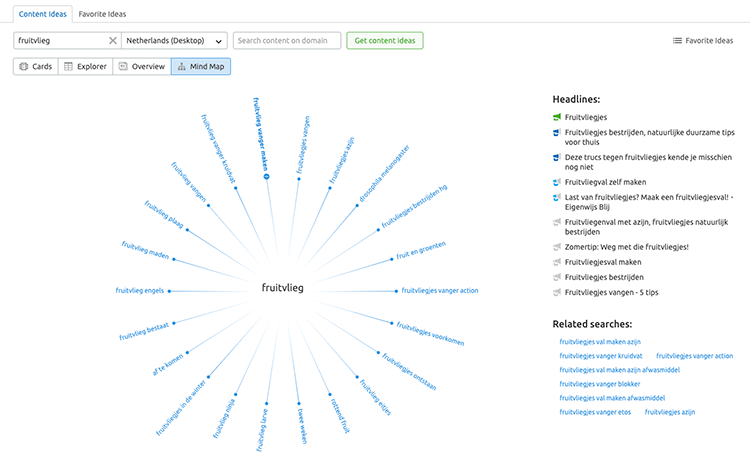Click megaphone icon beside Last van fruitvliegjes headline
750x462 pixels.
pos(557,197)
